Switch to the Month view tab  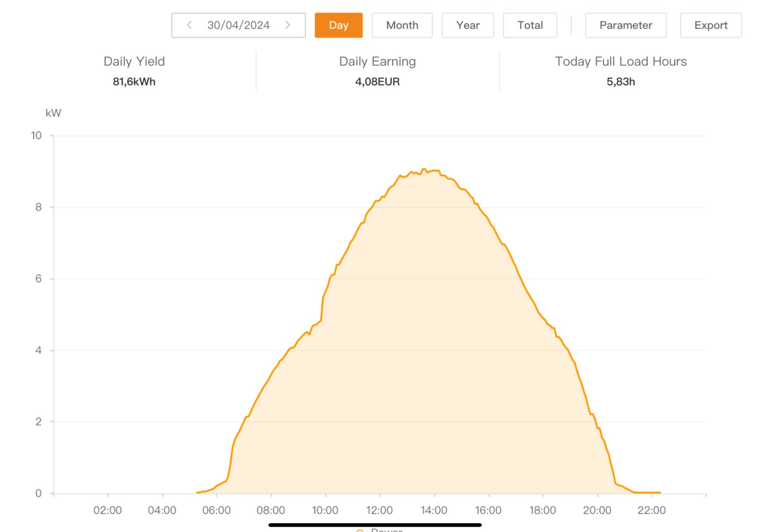(x=402, y=25)
